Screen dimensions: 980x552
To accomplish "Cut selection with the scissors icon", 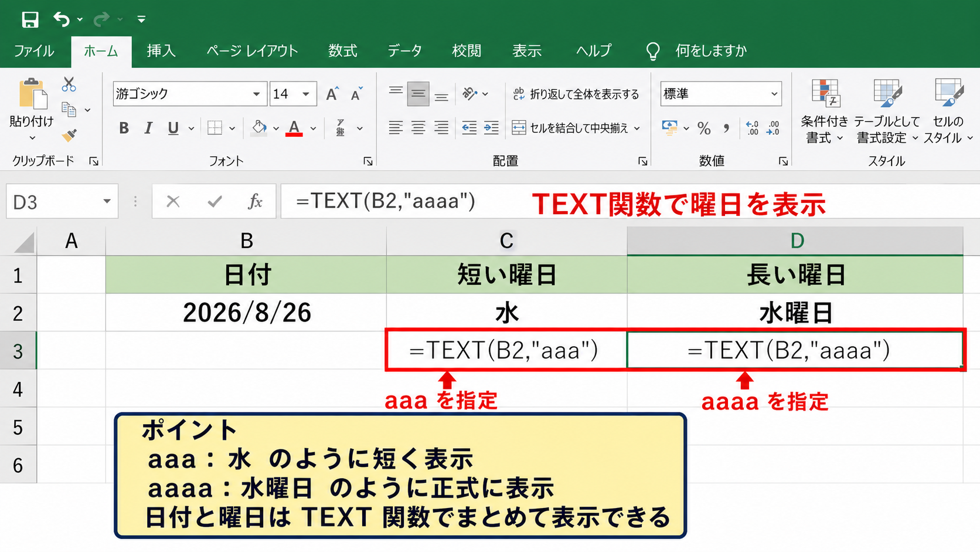I will (x=69, y=84).
